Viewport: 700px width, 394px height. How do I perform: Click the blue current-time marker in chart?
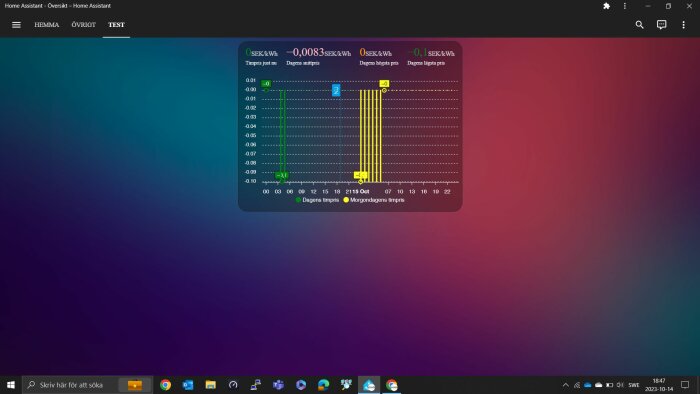tap(336, 90)
